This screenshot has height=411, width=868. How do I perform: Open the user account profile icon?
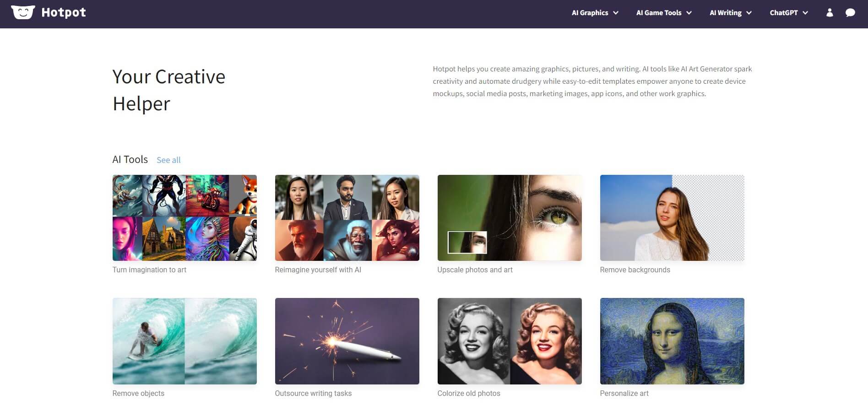pos(829,13)
